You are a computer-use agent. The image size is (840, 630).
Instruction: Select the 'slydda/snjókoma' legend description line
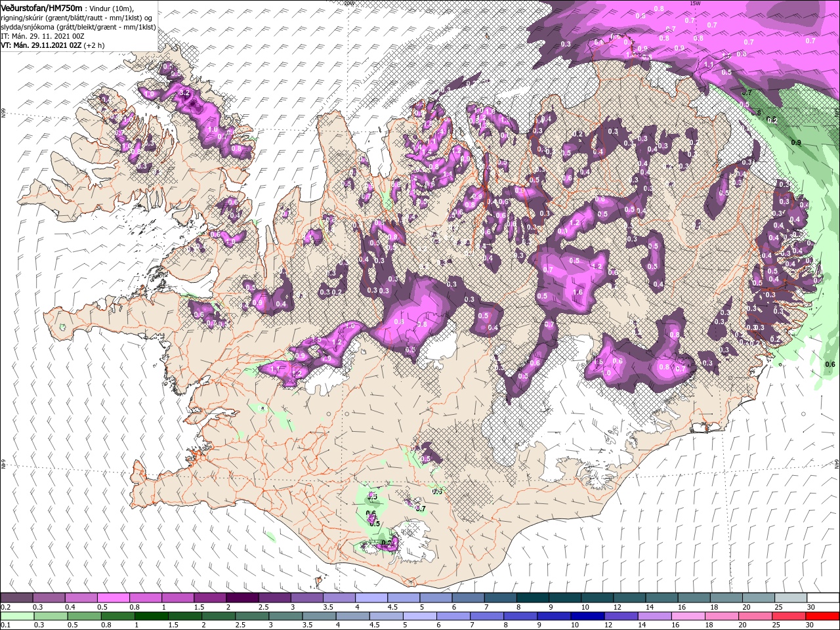[x=78, y=27]
